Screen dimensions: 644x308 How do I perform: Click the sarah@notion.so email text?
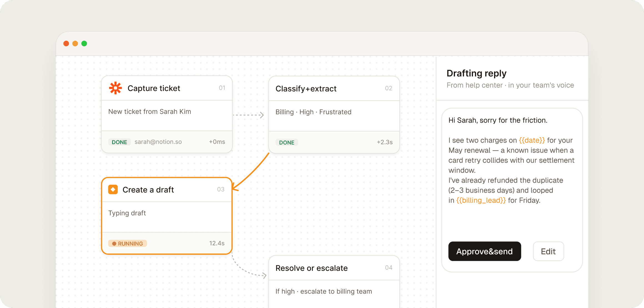[158, 142]
